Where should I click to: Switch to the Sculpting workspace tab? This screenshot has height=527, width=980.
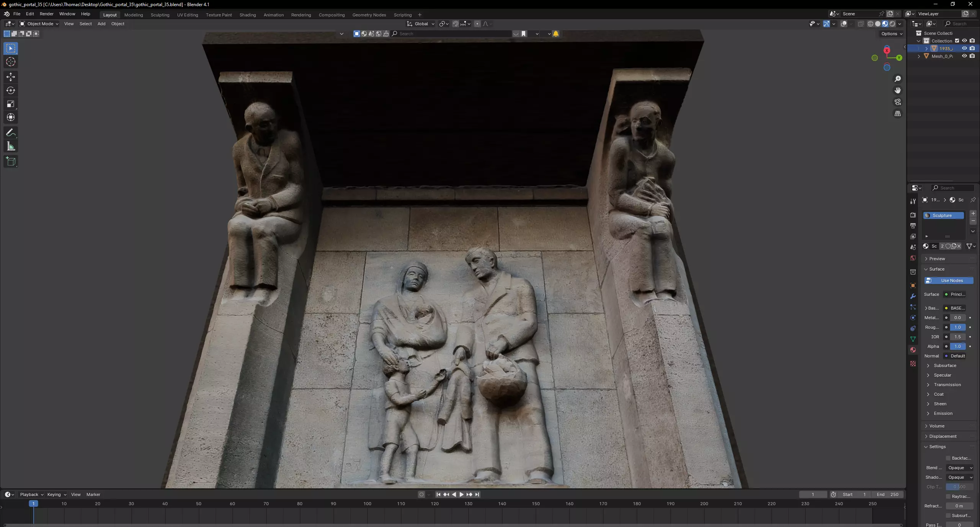[x=160, y=15]
